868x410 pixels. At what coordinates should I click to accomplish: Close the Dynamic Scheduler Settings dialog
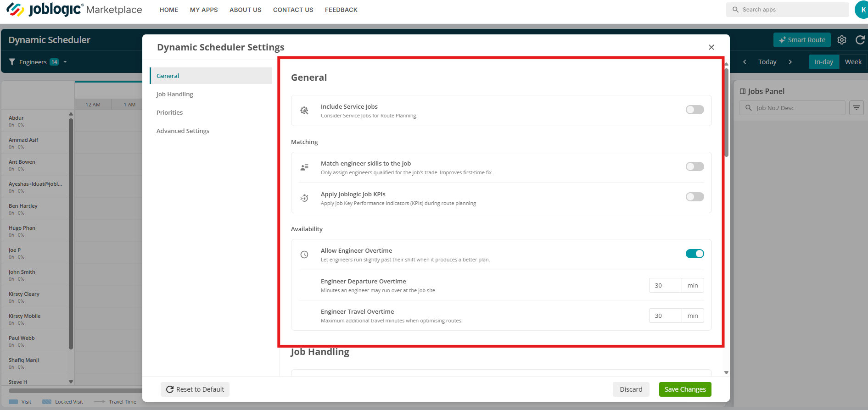(711, 47)
